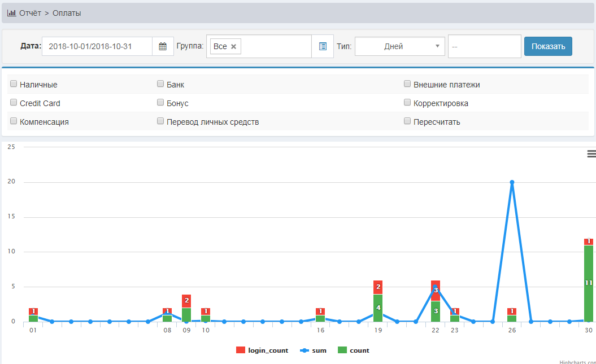Toggle the red login_count legend swatch
The image size is (596, 364).
(241, 350)
